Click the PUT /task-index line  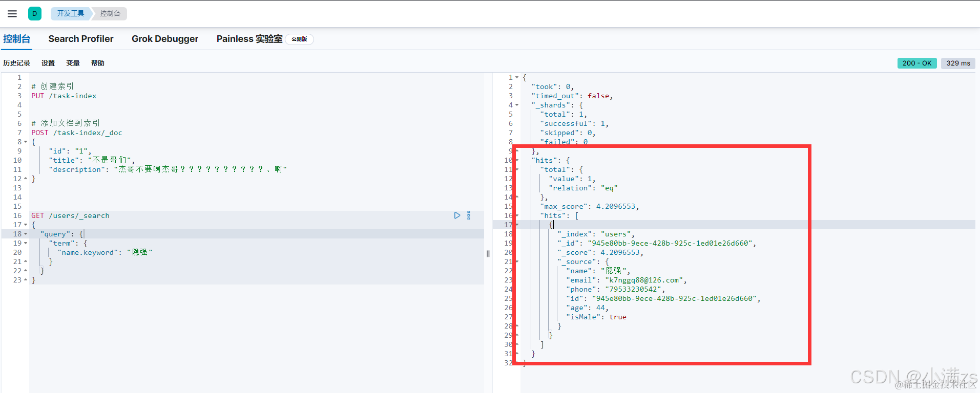pyautogui.click(x=64, y=96)
